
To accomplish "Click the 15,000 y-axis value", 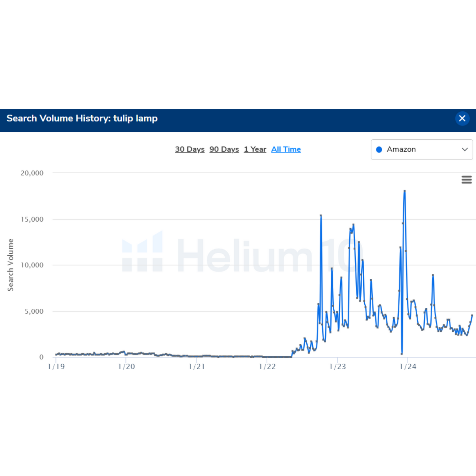I will click(32, 219).
